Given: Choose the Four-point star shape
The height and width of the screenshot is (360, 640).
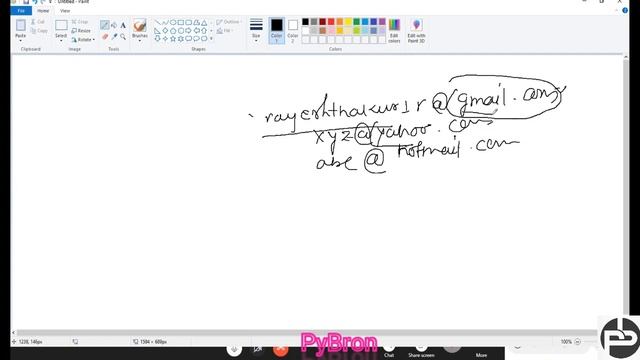Looking at the screenshot, I should [165, 39].
